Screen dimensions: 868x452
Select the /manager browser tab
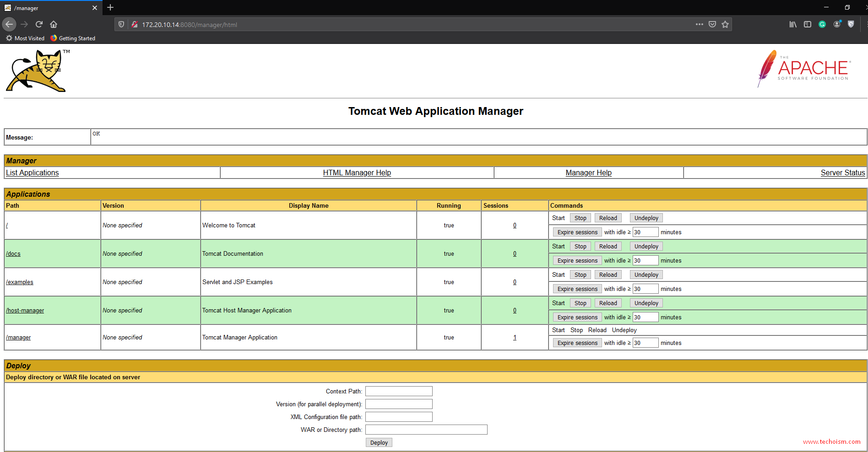coord(50,8)
